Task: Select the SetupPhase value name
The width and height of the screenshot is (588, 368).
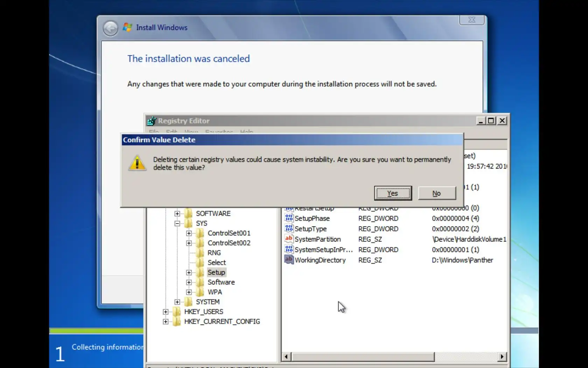Action: 312,218
